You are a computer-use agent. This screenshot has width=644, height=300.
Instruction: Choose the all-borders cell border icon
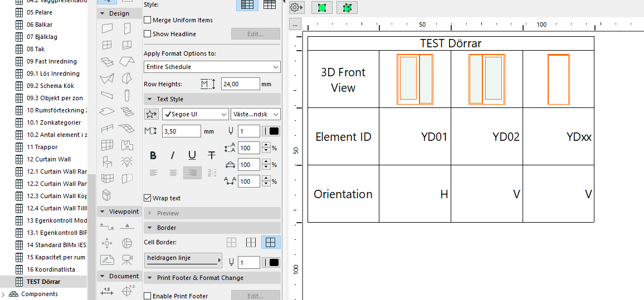click(271, 243)
